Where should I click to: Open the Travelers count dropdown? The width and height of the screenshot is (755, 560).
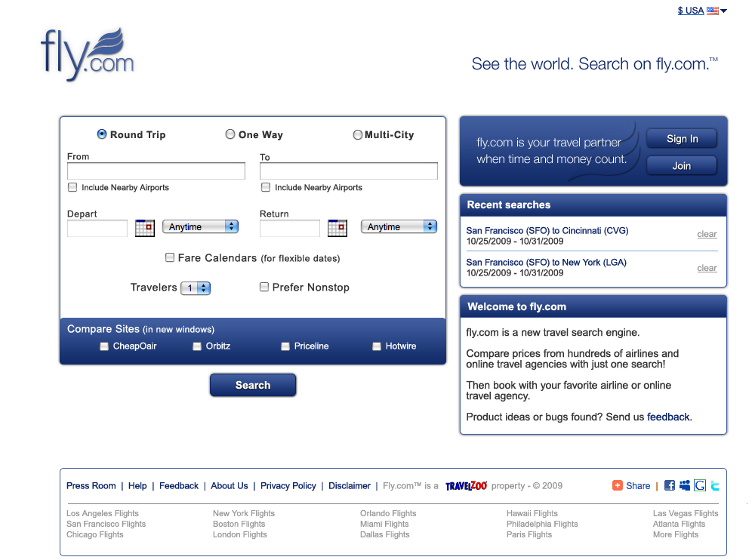click(196, 288)
